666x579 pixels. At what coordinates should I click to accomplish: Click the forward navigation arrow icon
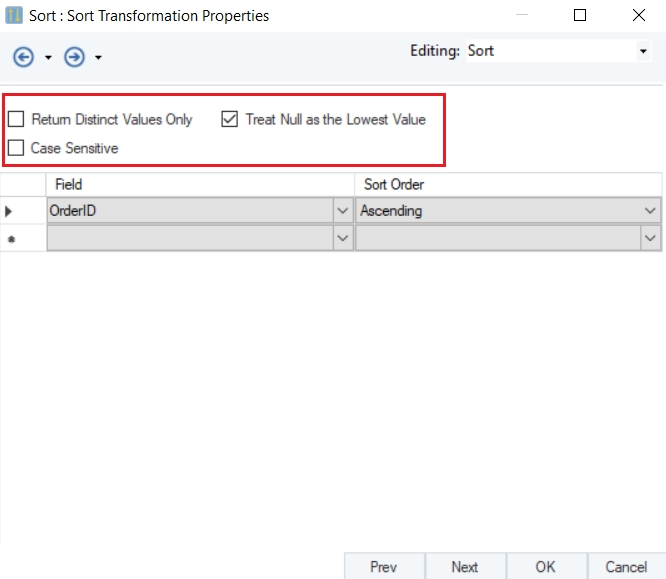[73, 57]
